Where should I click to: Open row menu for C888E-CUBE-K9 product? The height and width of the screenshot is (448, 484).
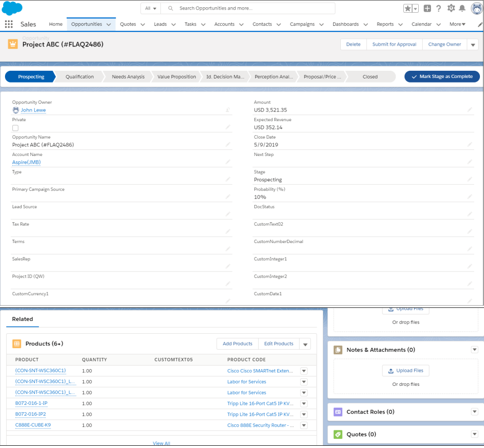coord(304,425)
